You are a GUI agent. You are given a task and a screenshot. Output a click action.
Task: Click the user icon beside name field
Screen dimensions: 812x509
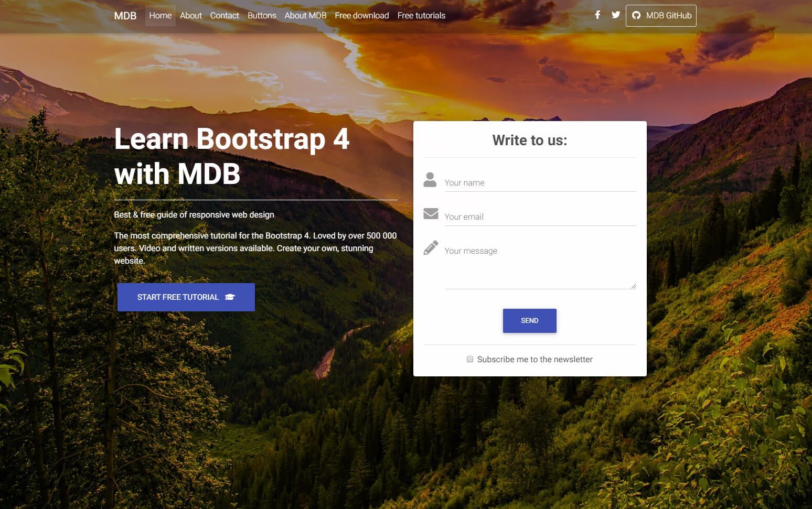coord(430,180)
